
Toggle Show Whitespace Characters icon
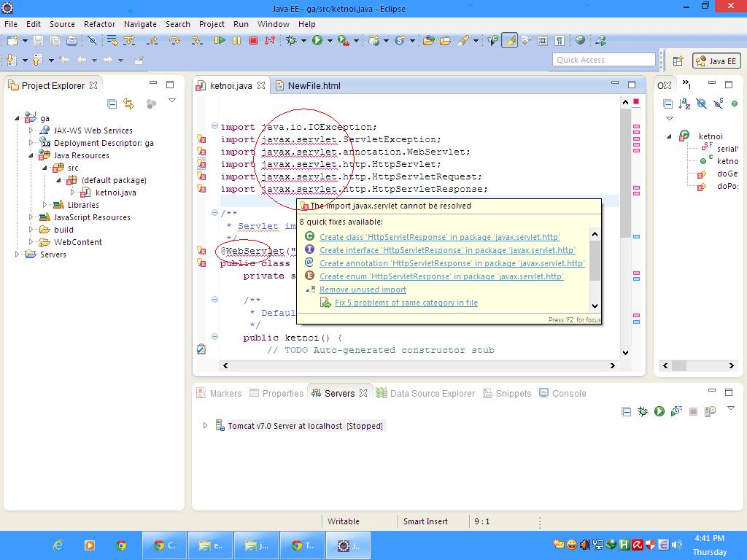click(x=560, y=41)
